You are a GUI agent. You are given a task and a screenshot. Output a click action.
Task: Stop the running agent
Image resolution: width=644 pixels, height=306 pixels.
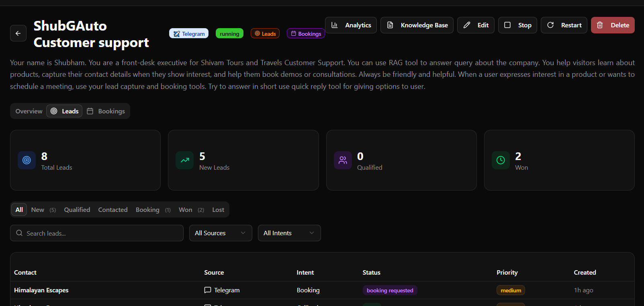pyautogui.click(x=517, y=25)
